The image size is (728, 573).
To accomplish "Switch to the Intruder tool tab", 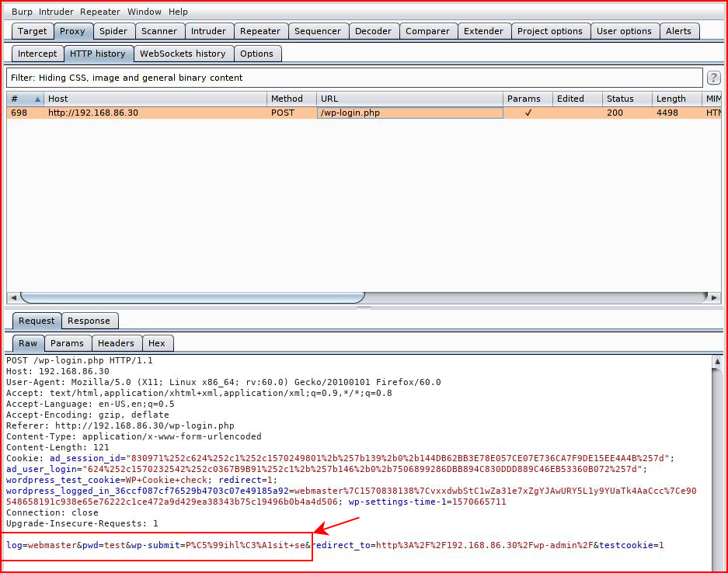I will (208, 31).
